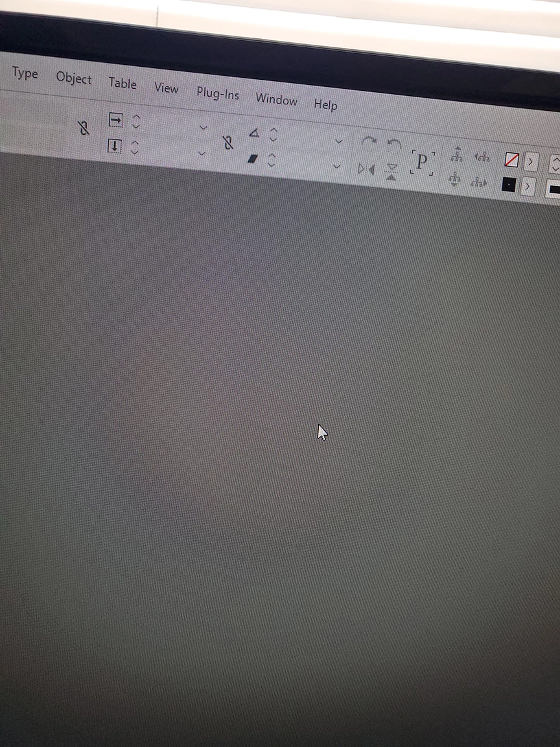The height and width of the screenshot is (747, 560).
Task: Click the shear angle stepper arrows
Action: 272,160
